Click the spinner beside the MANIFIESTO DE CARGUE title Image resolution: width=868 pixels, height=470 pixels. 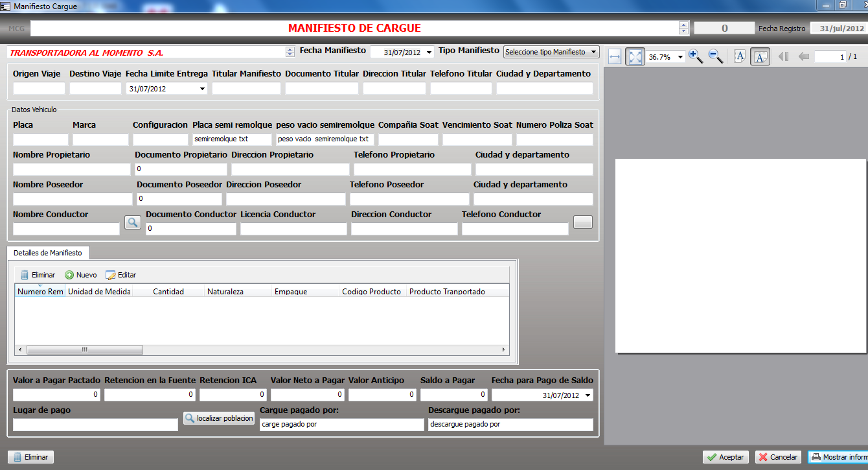[x=683, y=28]
